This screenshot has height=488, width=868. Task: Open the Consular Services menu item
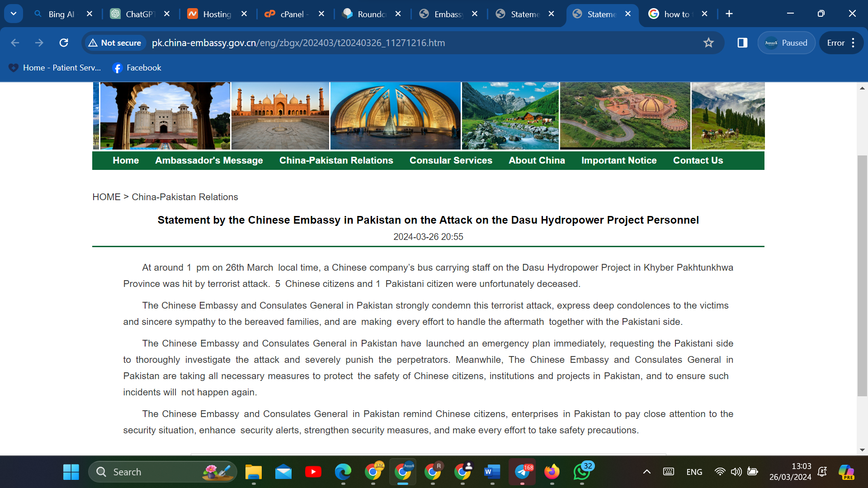tap(450, 160)
